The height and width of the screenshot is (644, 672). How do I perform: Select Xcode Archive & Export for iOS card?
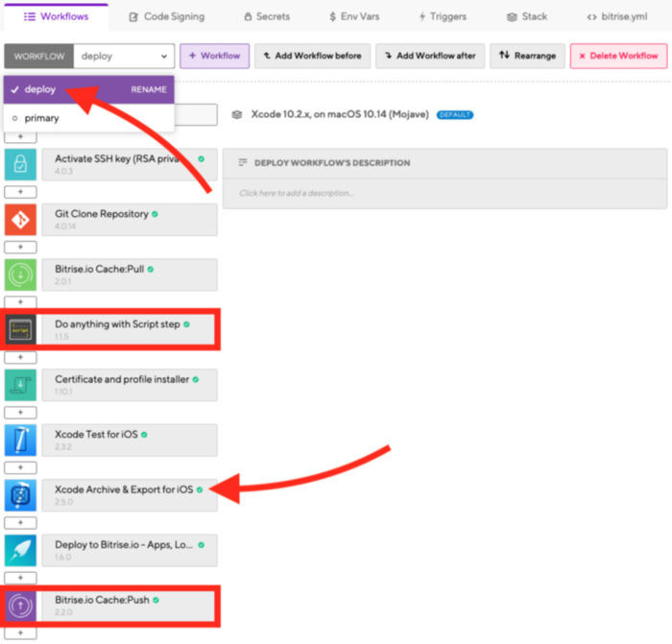coord(130,495)
